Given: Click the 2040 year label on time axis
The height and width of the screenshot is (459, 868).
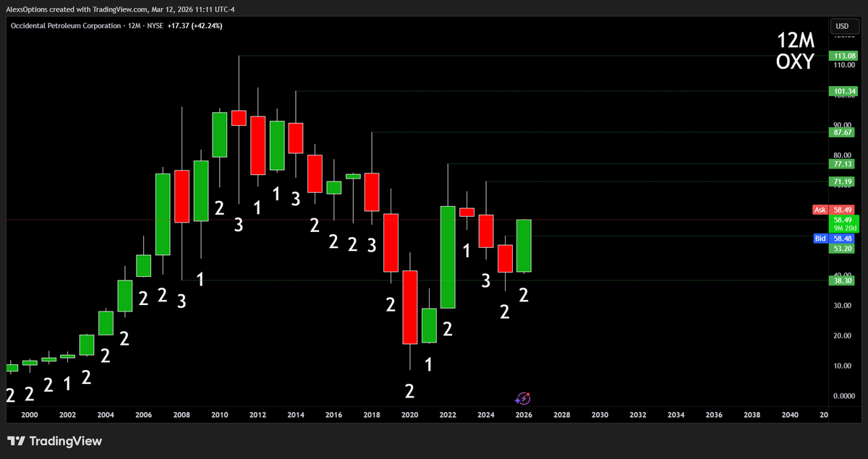Looking at the screenshot, I should click(790, 415).
